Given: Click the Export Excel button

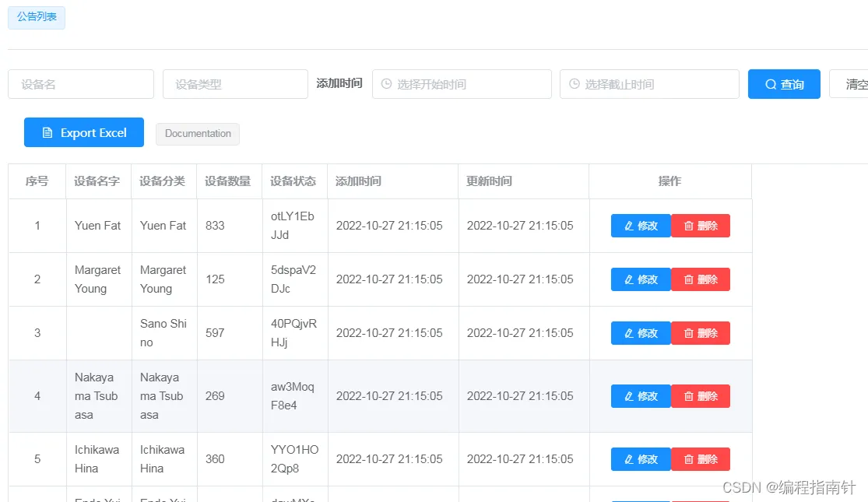Looking at the screenshot, I should point(84,132).
